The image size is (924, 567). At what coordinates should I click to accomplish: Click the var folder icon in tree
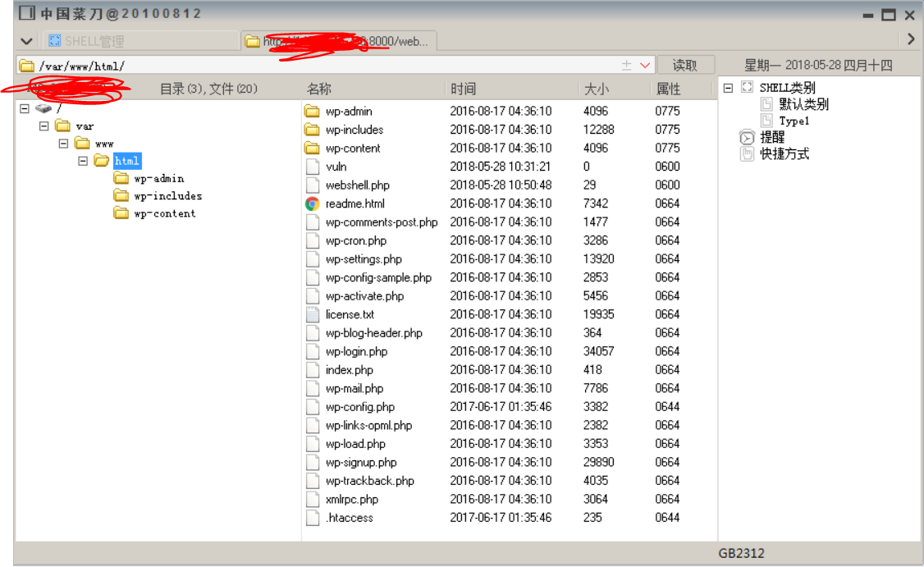[x=62, y=126]
